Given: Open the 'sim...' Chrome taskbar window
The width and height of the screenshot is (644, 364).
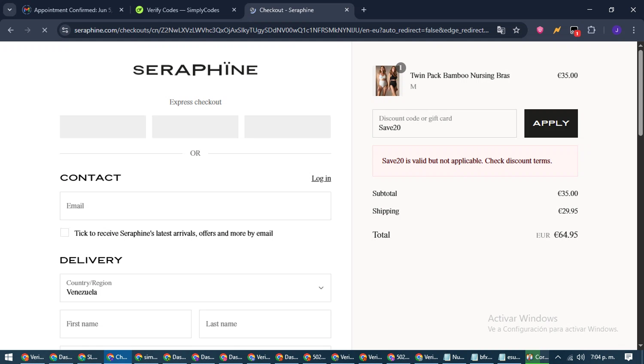Looking at the screenshot, I should [x=146, y=357].
